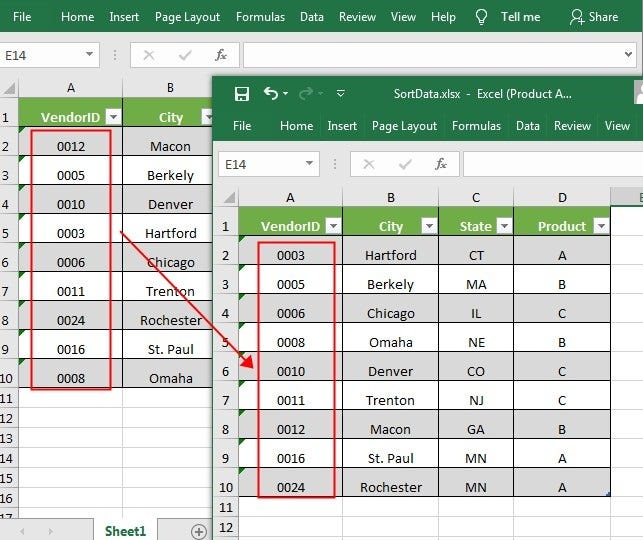
Task: Select column C header in front window
Action: click(476, 198)
